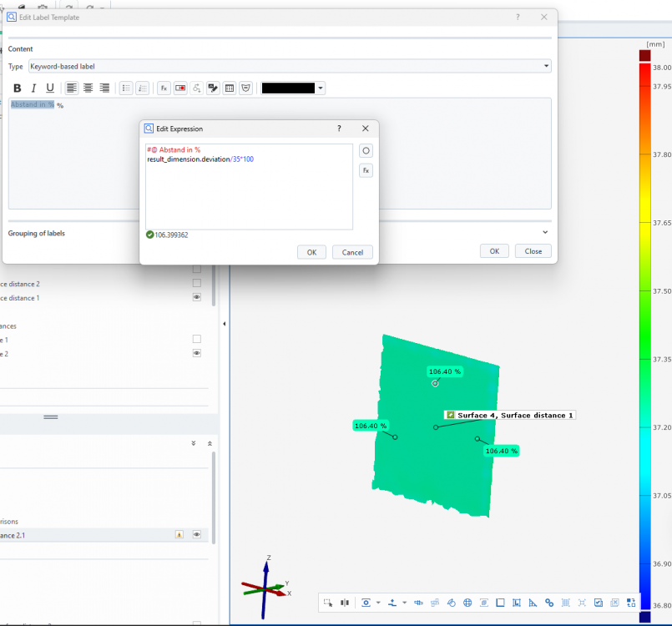672x626 pixels.
Task: Confirm expression with OK in Edit Expression
Action: 311,252
